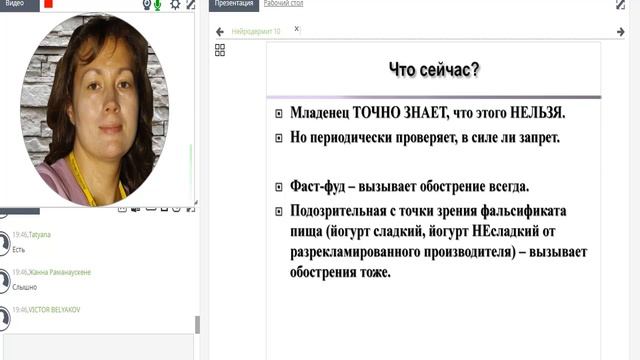Focus the chat message input box
This screenshot has width=640, height=360.
pos(98,347)
